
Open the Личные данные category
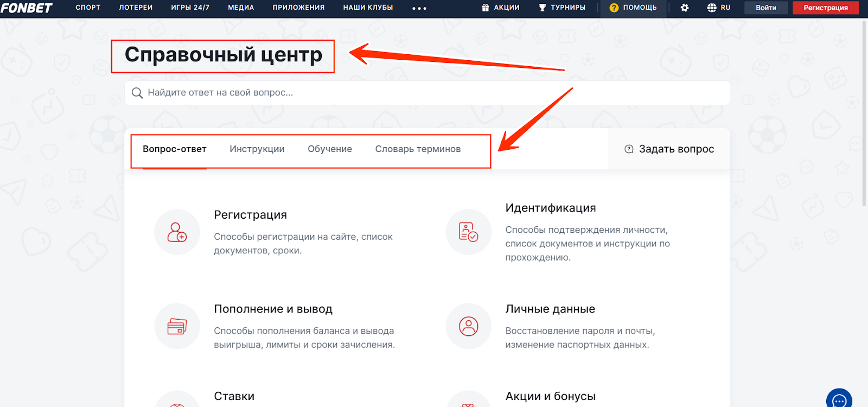click(x=550, y=309)
